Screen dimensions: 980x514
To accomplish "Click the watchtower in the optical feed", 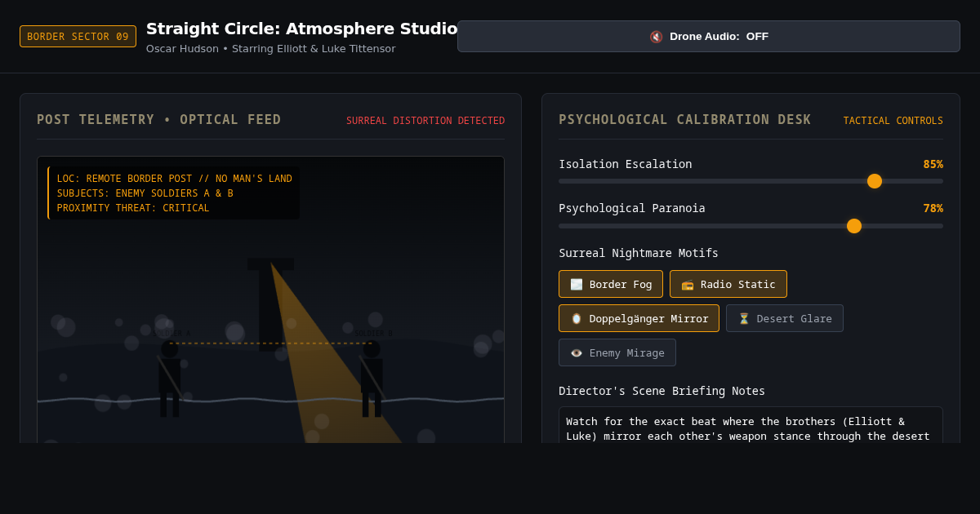I will [270, 304].
